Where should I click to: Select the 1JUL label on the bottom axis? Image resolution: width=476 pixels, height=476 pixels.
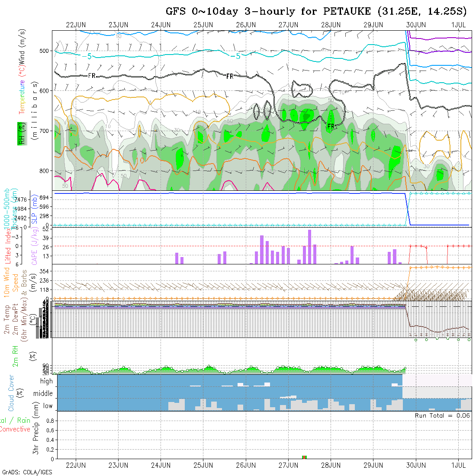tap(458, 465)
